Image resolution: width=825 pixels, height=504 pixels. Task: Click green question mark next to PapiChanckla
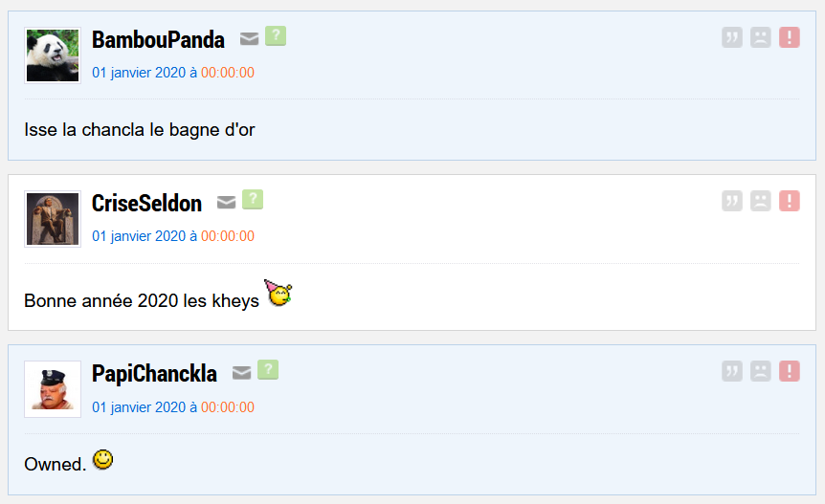(268, 370)
